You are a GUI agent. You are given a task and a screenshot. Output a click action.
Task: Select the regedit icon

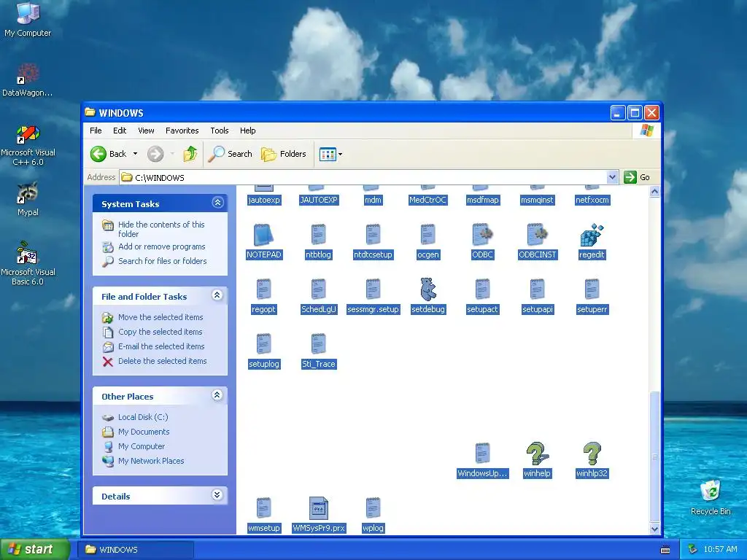point(592,235)
